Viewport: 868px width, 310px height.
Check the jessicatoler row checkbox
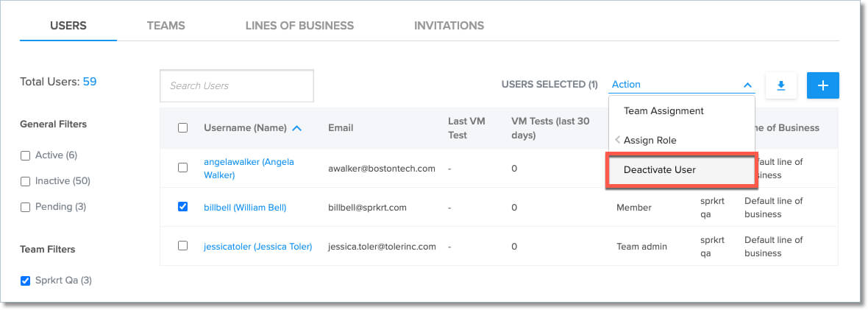tap(183, 246)
